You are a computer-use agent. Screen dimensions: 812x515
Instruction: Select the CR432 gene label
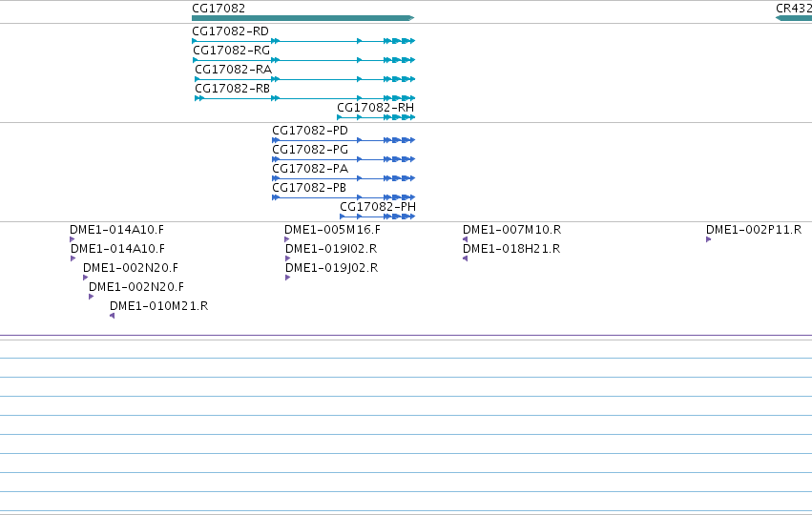coord(793,9)
